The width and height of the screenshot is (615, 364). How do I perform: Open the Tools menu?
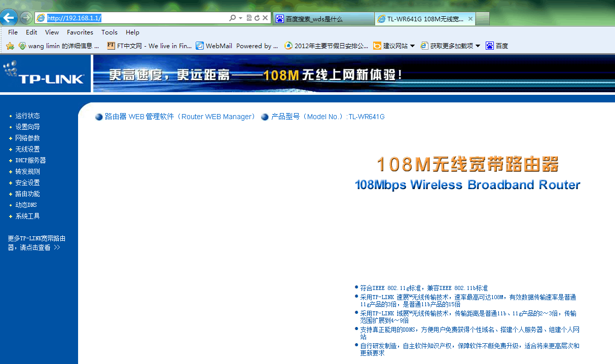coord(109,32)
